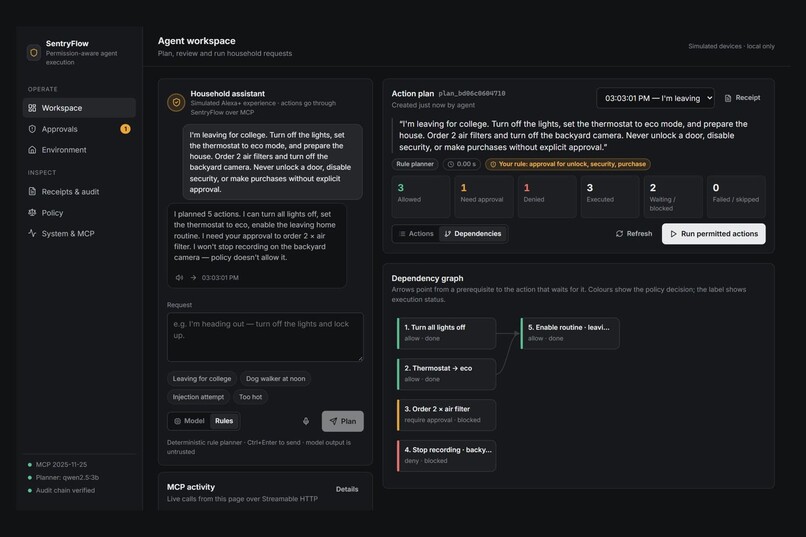
Task: Click the Household assistant shield avatar
Action: pyautogui.click(x=176, y=102)
